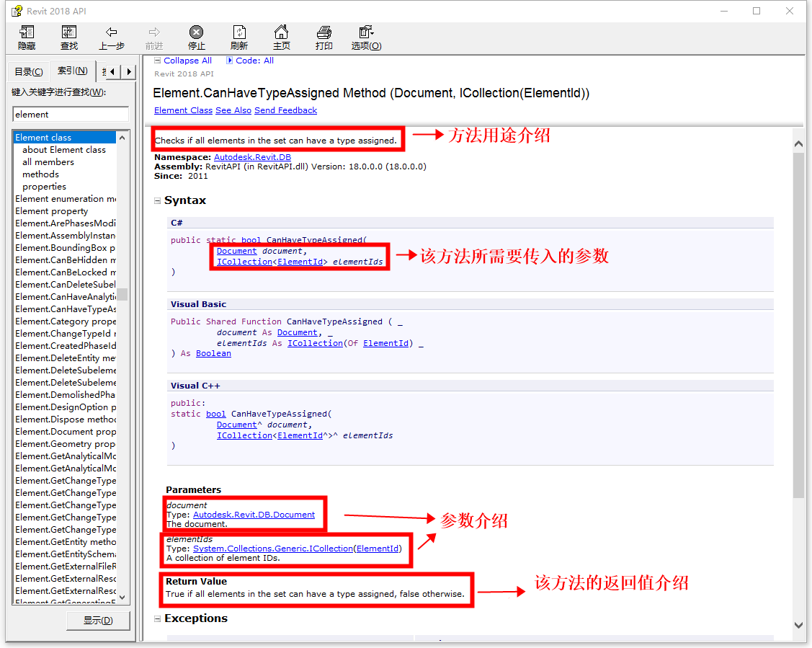Select Element.AssemblyInstance index entry
The height and width of the screenshot is (648, 812).
coord(64,236)
